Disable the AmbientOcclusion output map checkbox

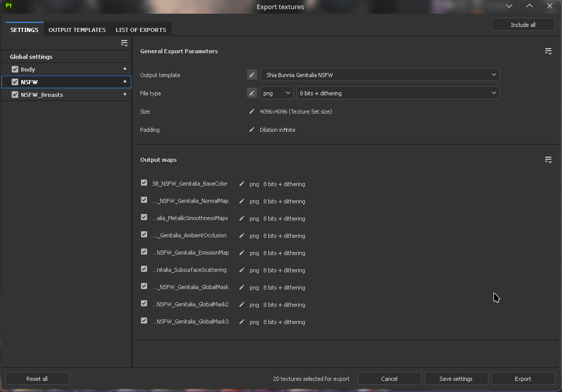coord(144,235)
